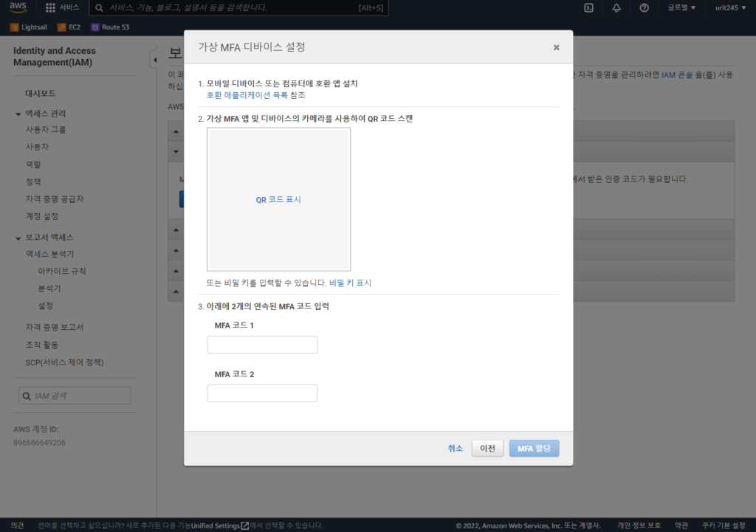Viewport: 756px width, 532px height.
Task: Click the 취소 link in the dialog
Action: (455, 448)
